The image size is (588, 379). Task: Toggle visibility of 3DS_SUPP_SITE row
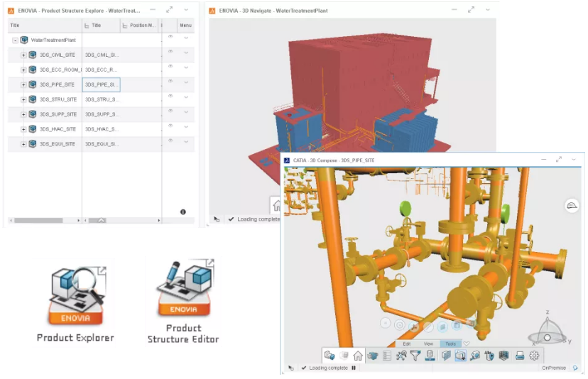(170, 111)
